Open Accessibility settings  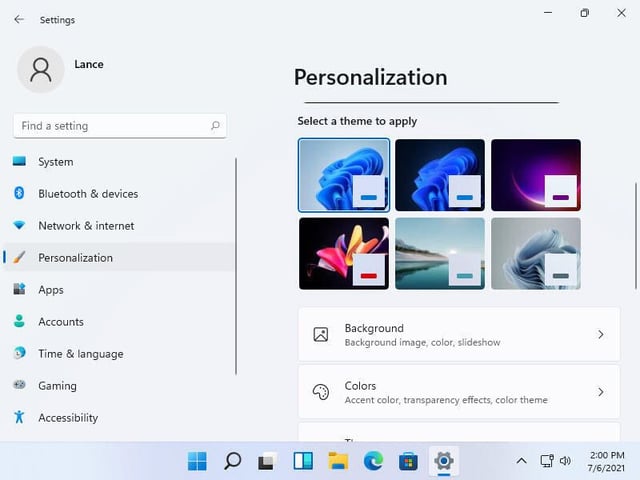click(119, 418)
